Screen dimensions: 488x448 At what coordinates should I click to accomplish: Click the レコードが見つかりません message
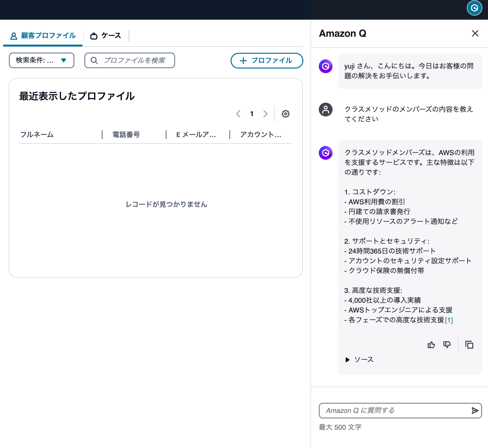167,204
